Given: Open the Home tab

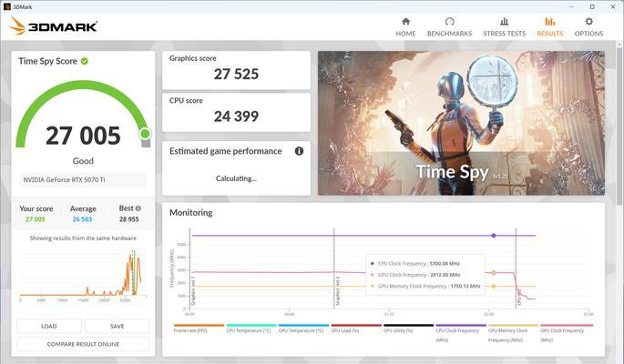Looking at the screenshot, I should 405,27.
